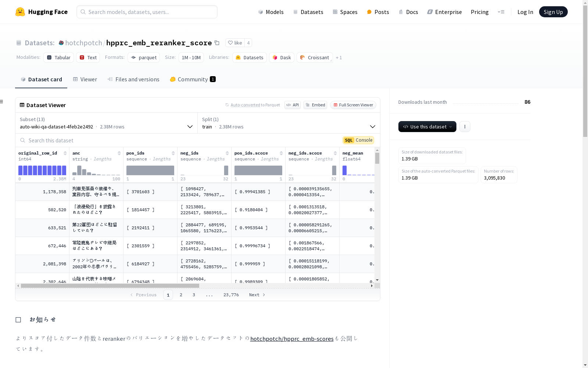
Task: Open sidebar toggle at left edge
Action: (2, 102)
